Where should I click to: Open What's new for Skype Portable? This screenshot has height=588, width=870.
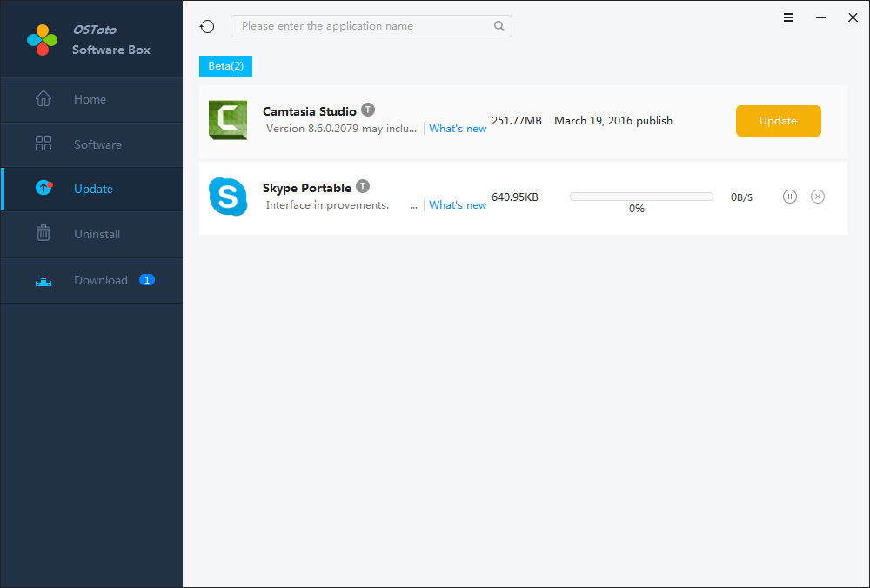coord(458,205)
